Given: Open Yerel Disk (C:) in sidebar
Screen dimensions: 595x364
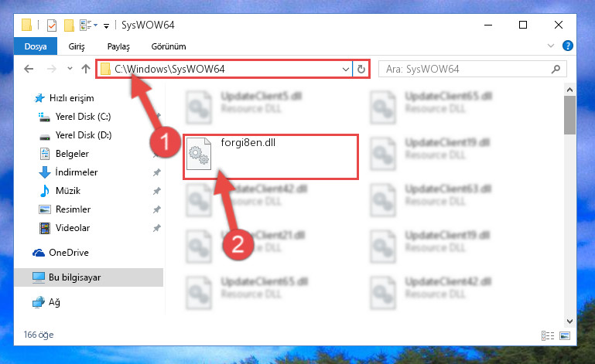Looking at the screenshot, I should (83, 117).
